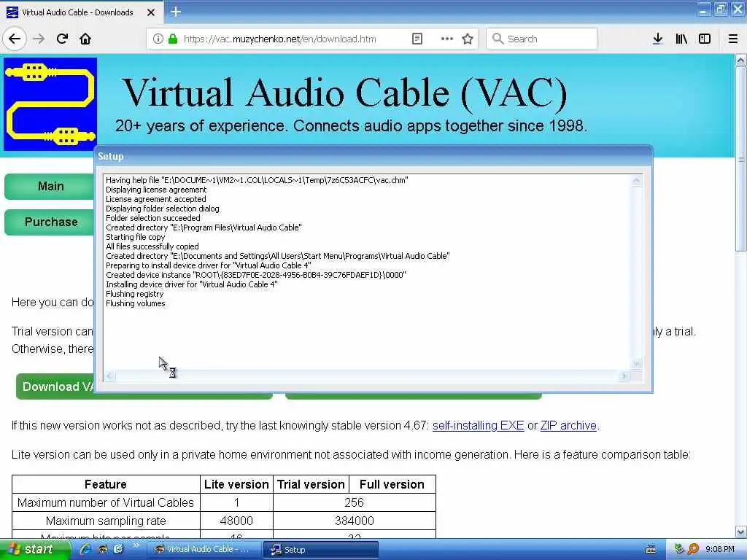Click the "48000" table cell
Viewport: 747px width, 560px height.
pos(236,521)
